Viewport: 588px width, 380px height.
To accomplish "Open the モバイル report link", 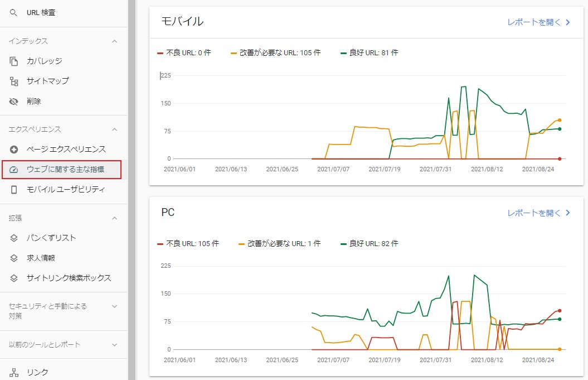I will [x=534, y=22].
